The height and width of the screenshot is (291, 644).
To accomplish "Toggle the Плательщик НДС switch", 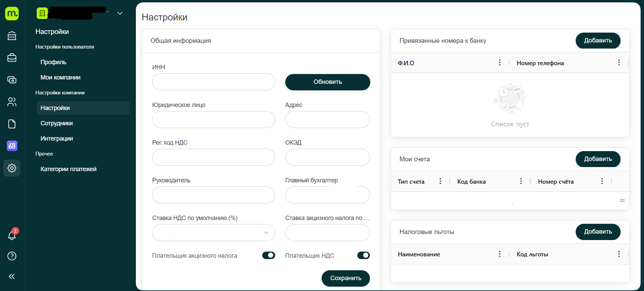I will [x=363, y=255].
